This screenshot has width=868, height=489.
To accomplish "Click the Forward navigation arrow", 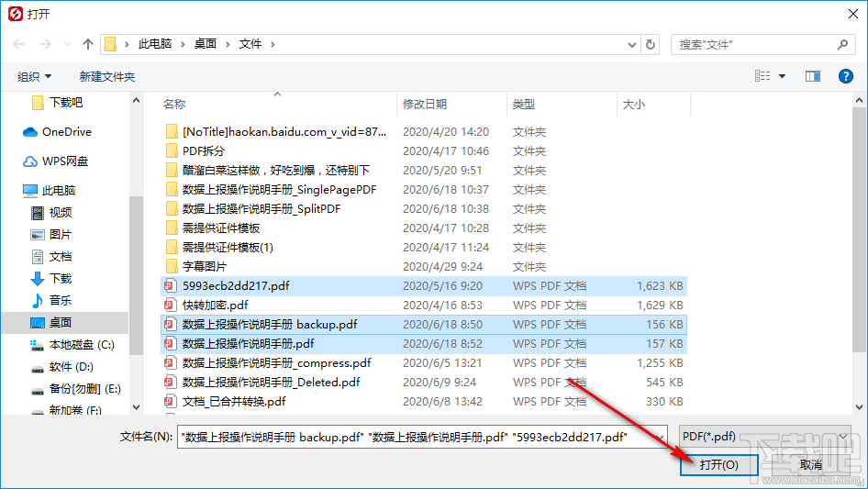I will click(45, 44).
